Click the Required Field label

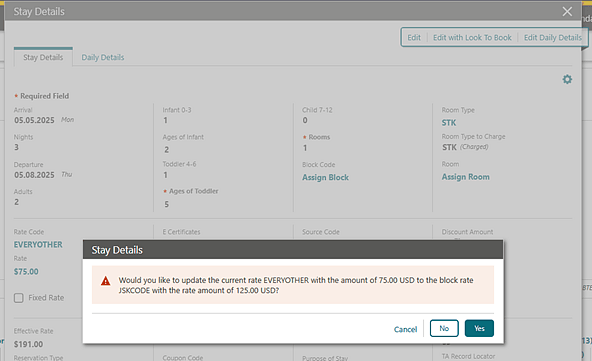click(45, 96)
